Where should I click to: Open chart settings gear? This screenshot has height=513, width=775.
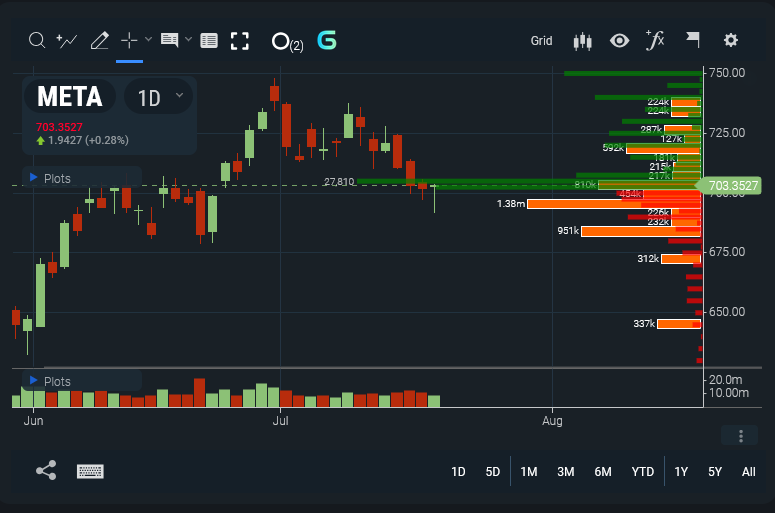(x=731, y=40)
